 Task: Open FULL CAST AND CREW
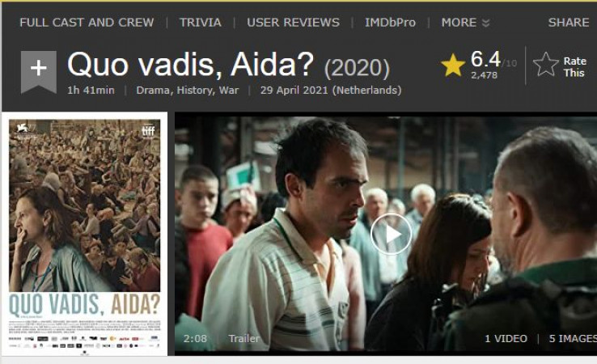(x=87, y=23)
